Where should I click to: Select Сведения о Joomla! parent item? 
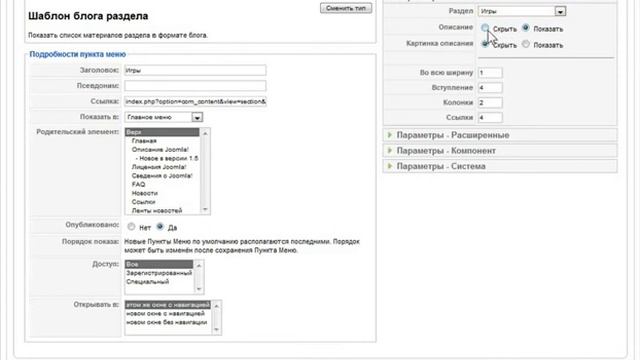pos(162,176)
